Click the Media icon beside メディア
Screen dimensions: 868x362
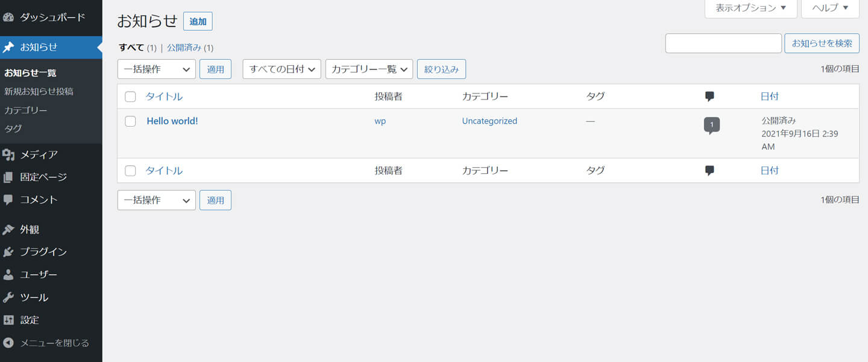coord(8,155)
